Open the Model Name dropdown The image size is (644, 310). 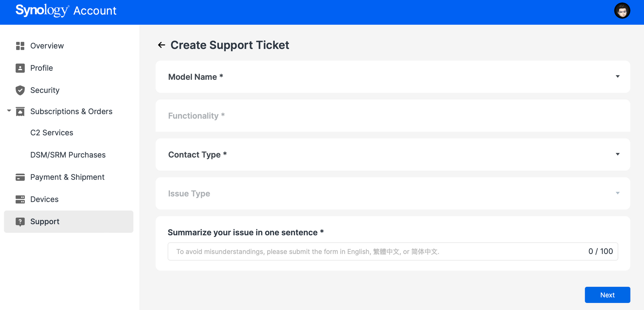click(393, 77)
